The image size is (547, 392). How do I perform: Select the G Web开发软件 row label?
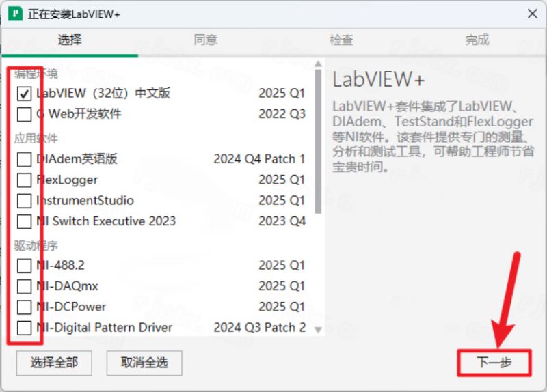[x=79, y=113]
